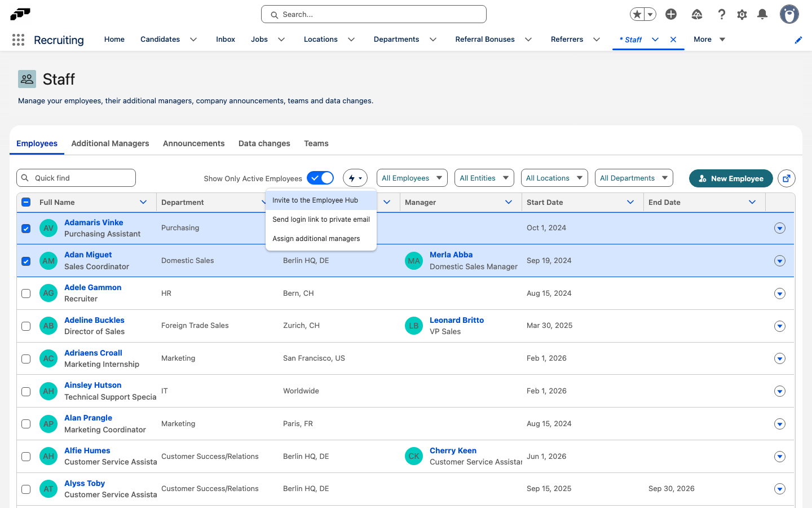The height and width of the screenshot is (508, 812).
Task: Click the New Employee button
Action: click(731, 178)
